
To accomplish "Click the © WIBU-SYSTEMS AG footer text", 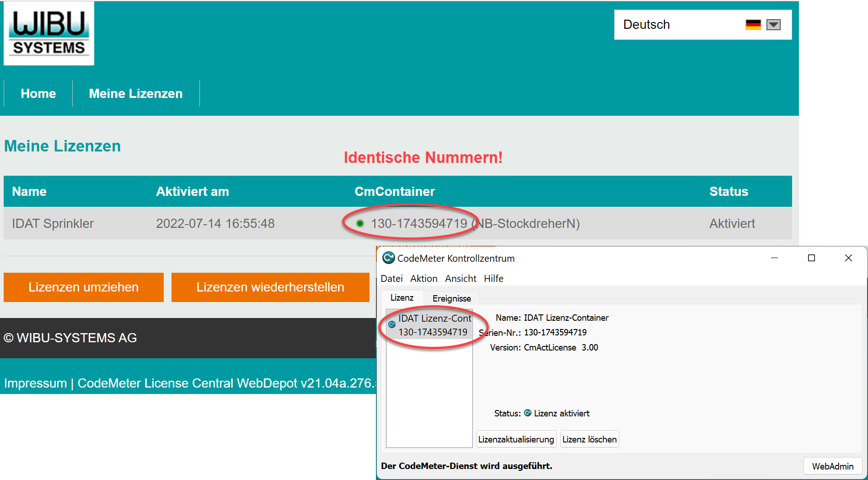I will (70, 338).
